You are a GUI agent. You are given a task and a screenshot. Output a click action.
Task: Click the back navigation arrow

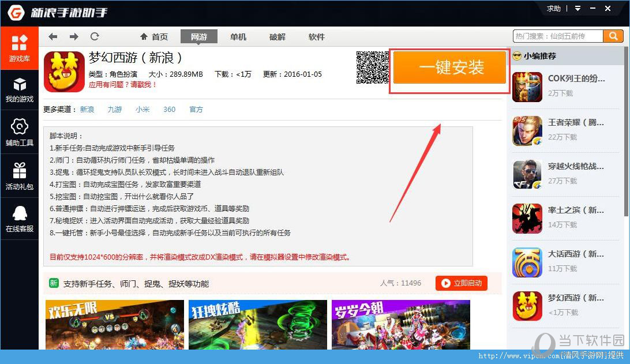52,36
